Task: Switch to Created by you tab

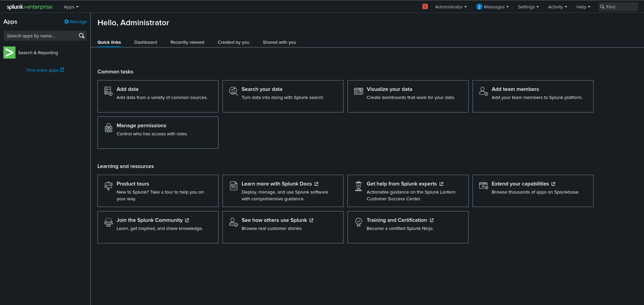Action: [233, 42]
